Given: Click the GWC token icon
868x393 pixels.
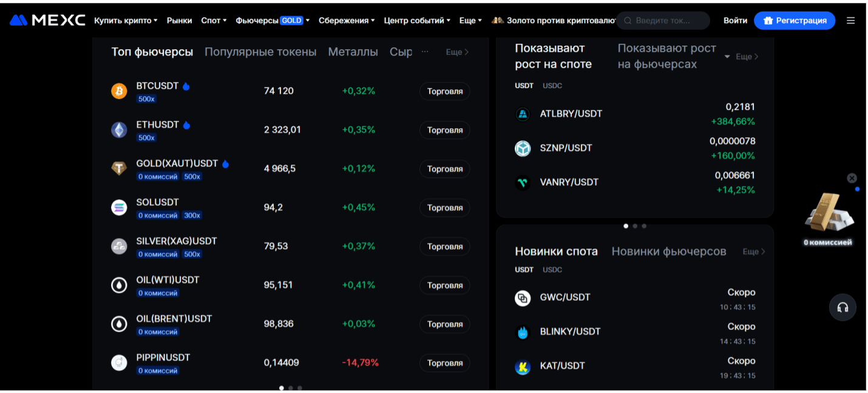Looking at the screenshot, I should (523, 298).
